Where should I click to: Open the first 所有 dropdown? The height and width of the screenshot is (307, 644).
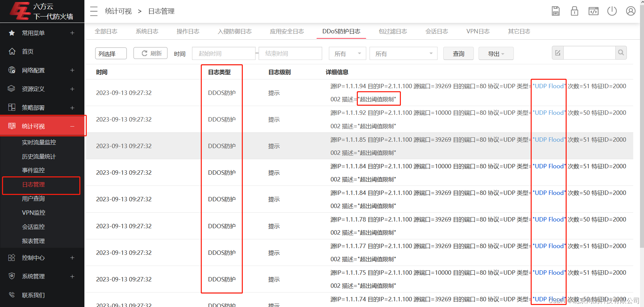(x=347, y=54)
